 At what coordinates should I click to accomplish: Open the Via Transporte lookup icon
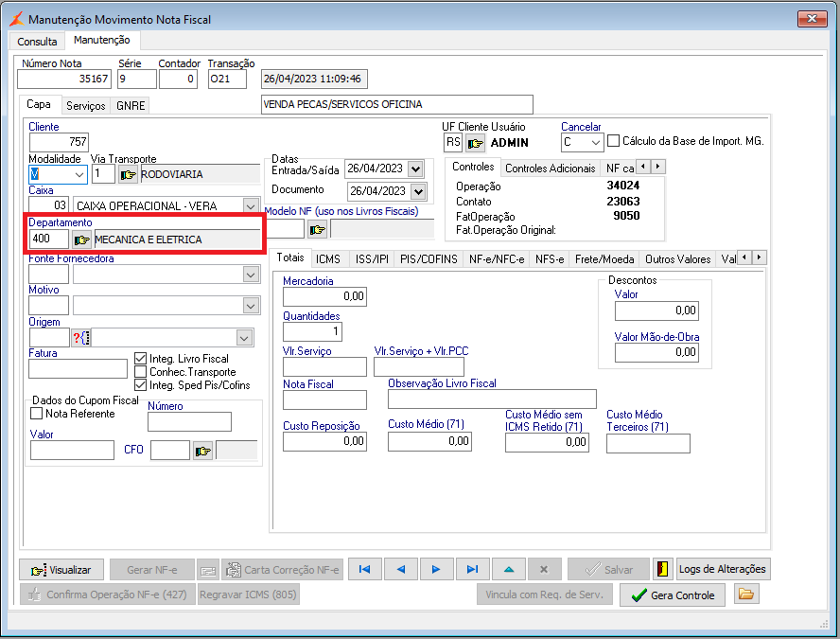coord(128,174)
